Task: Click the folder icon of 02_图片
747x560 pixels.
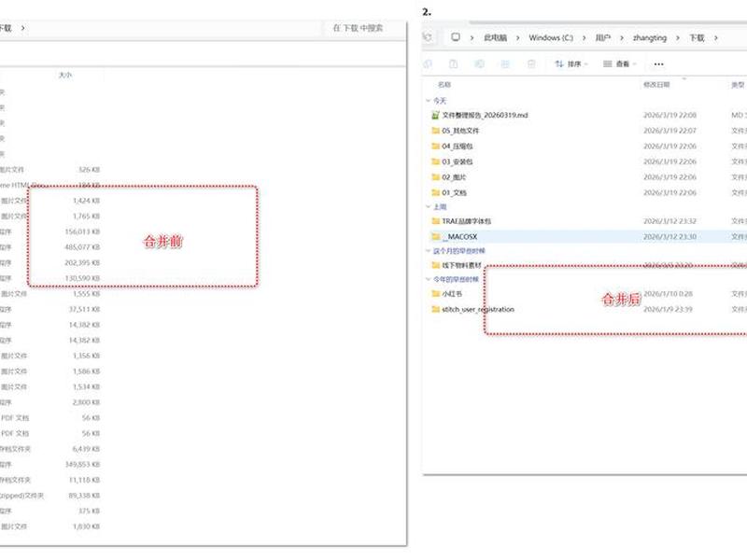Action: 435,177
